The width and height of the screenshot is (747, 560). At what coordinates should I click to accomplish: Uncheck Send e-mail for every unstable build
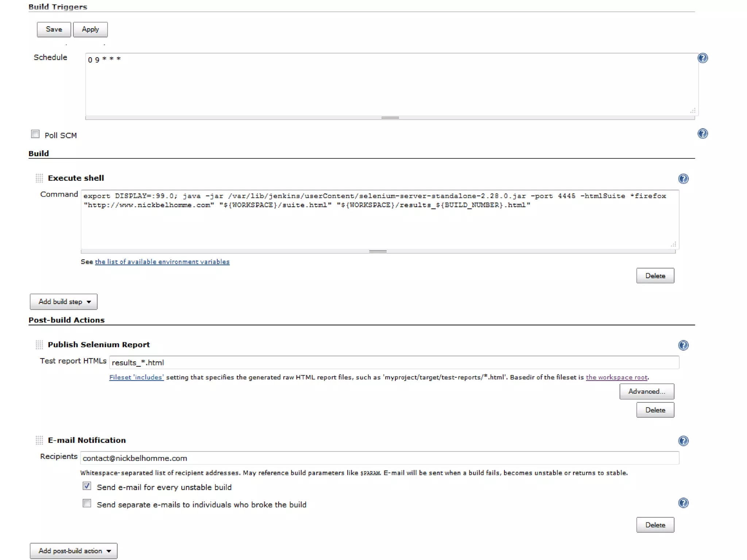(x=87, y=486)
